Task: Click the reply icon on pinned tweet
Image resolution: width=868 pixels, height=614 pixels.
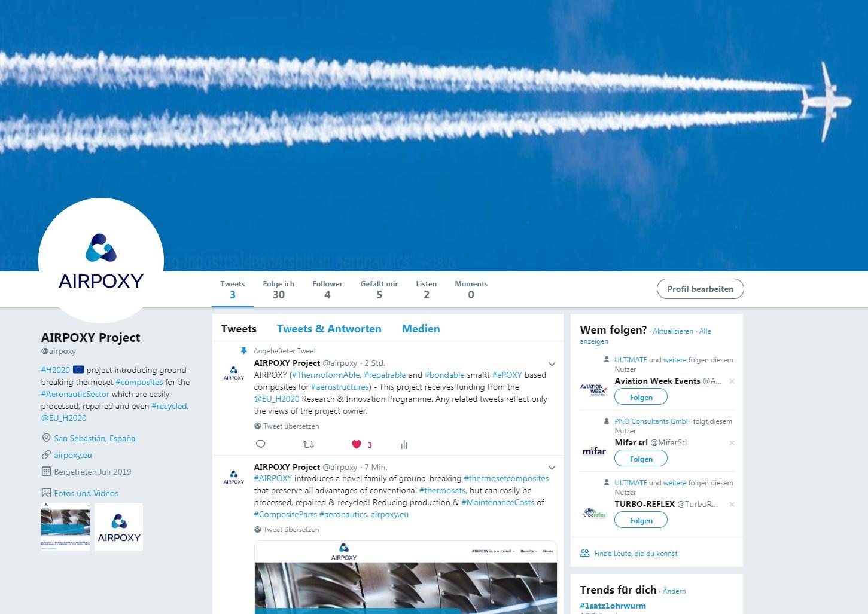Action: [x=260, y=444]
